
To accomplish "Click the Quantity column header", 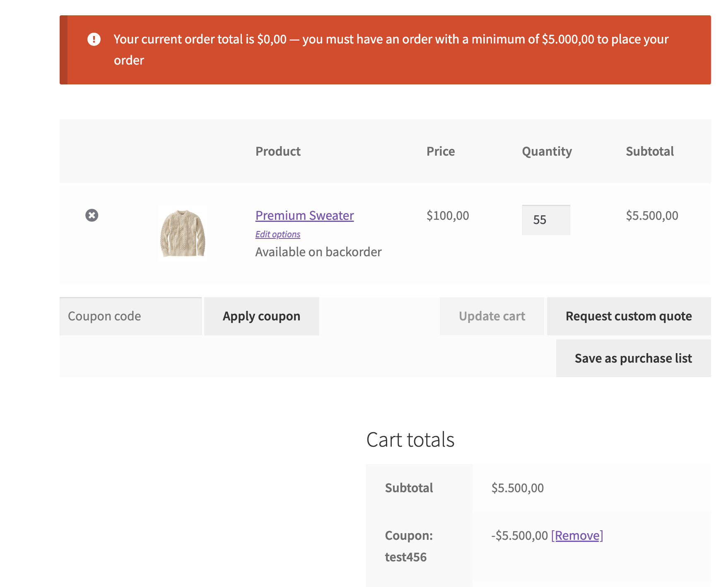I will [547, 152].
